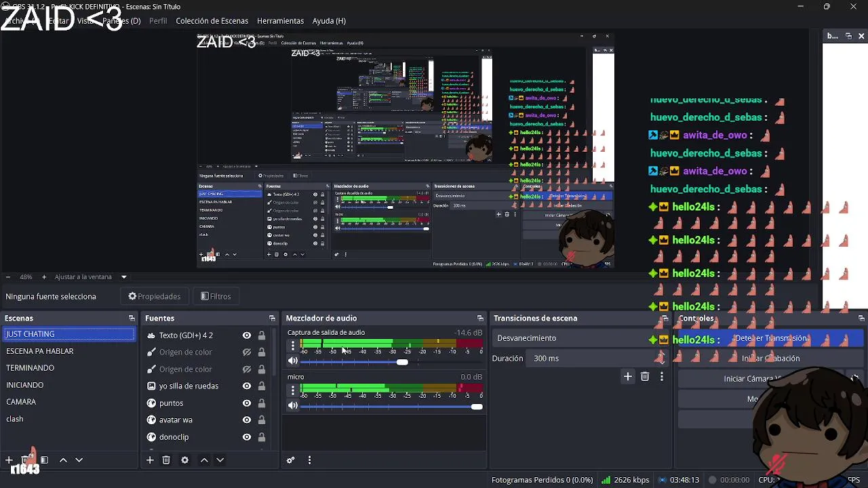Undock the Escenas panel
The height and width of the screenshot is (488, 868).
(132, 318)
